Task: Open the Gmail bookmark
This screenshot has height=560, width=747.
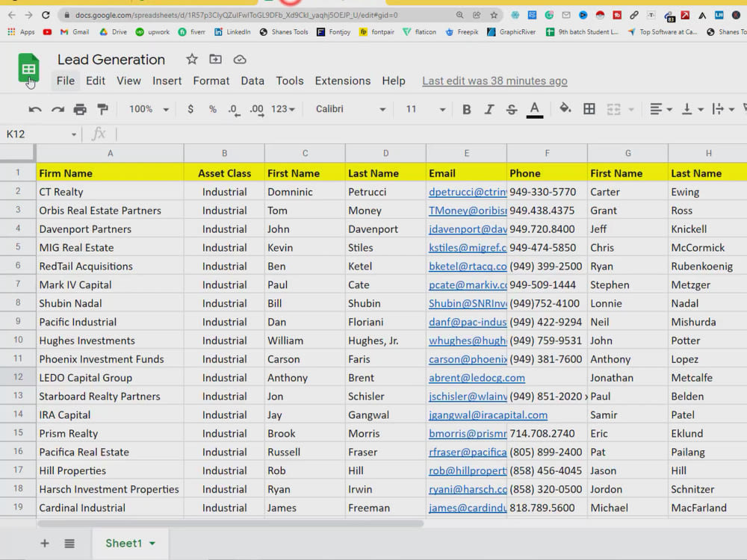Action: (x=74, y=32)
